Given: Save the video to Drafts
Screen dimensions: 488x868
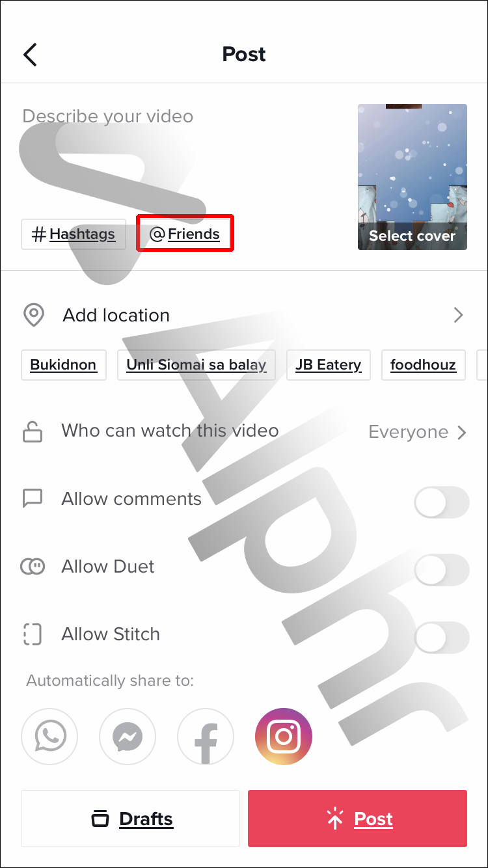Looking at the screenshot, I should pyautogui.click(x=131, y=819).
